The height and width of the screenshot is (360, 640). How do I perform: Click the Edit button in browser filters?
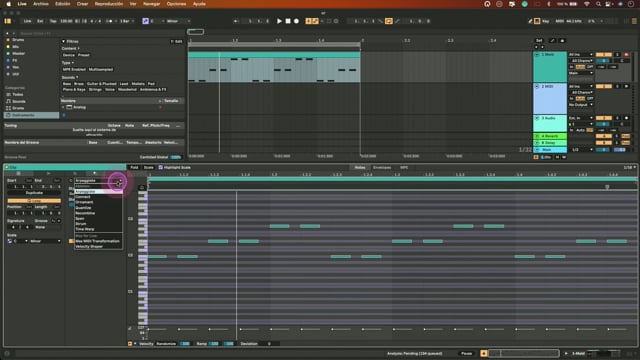[x=177, y=41]
